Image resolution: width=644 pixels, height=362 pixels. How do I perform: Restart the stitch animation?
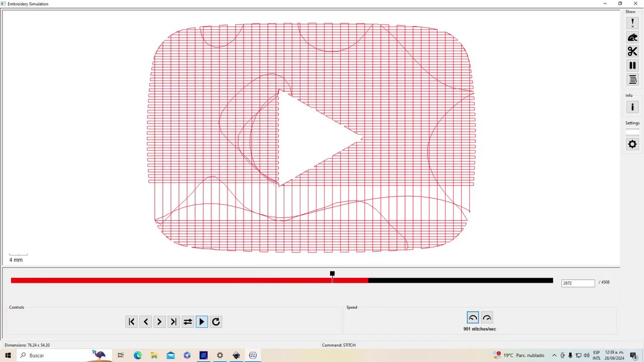point(216,322)
